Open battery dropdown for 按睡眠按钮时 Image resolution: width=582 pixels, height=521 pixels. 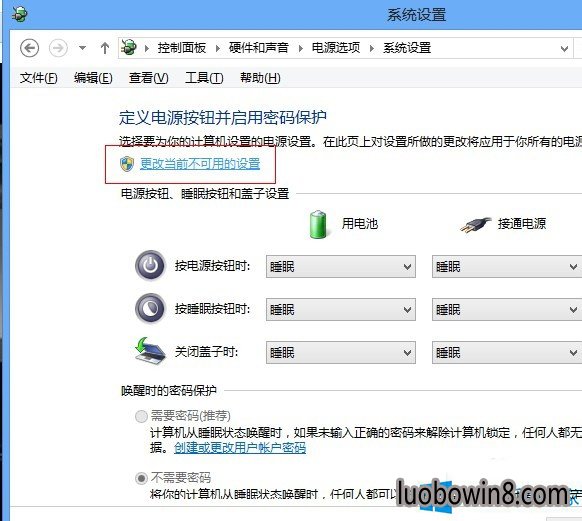(341, 309)
